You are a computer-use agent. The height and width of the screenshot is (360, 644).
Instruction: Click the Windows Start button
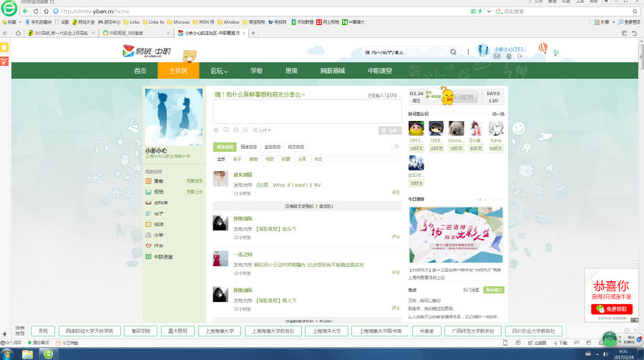tap(8, 354)
